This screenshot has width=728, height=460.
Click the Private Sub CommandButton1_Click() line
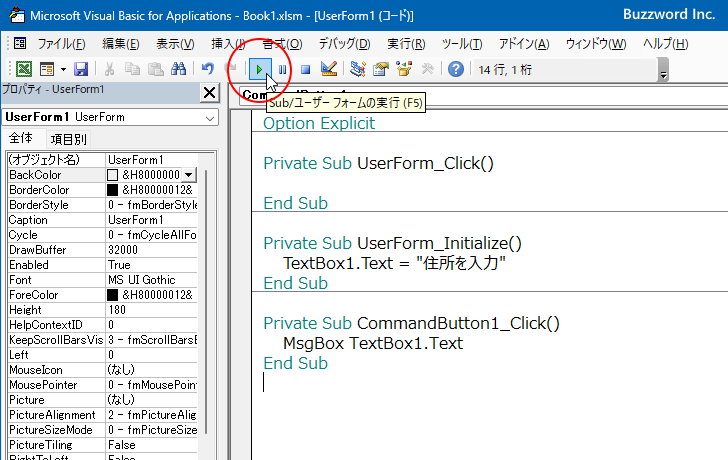(x=411, y=324)
